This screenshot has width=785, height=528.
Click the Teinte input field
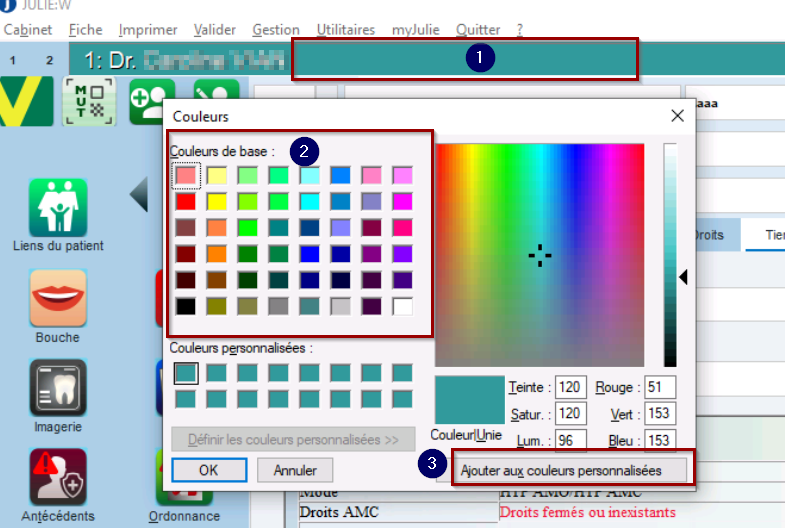click(x=570, y=387)
